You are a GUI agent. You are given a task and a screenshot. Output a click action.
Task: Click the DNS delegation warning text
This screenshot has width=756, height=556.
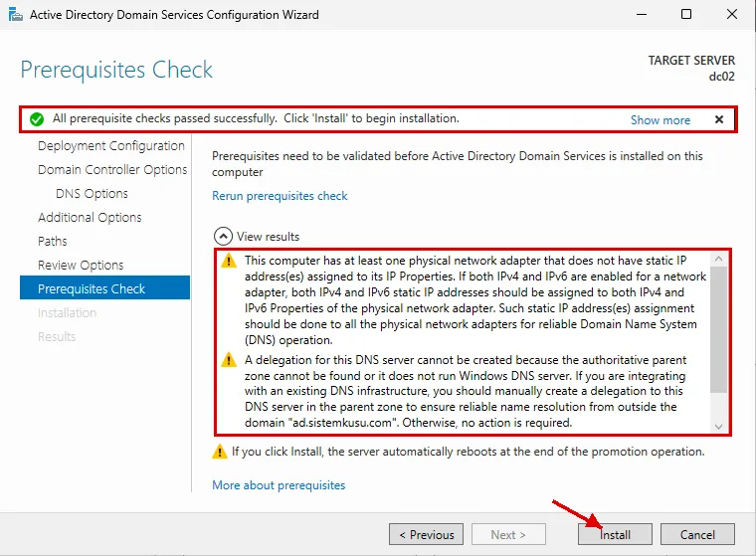pos(466,391)
